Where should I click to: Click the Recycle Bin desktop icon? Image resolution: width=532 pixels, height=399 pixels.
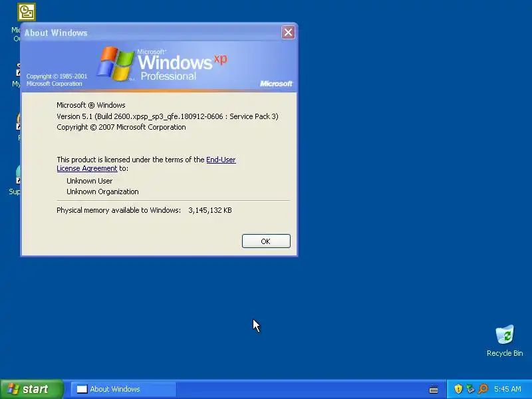[x=505, y=340]
